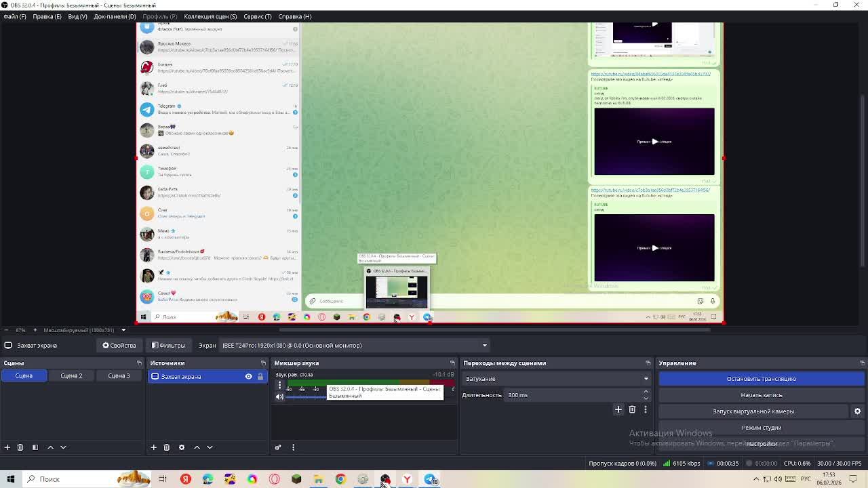Viewport: 868px width, 488px height.
Task: Move selected scene up
Action: (x=50, y=447)
